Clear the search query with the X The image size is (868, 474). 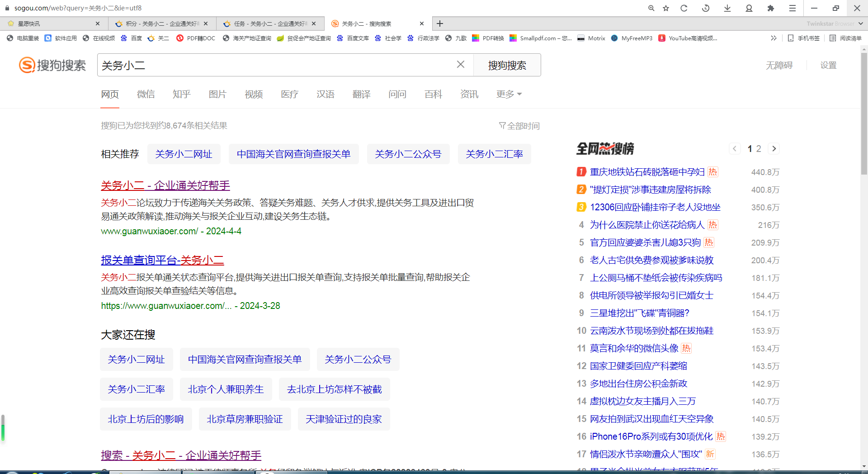[x=461, y=65]
